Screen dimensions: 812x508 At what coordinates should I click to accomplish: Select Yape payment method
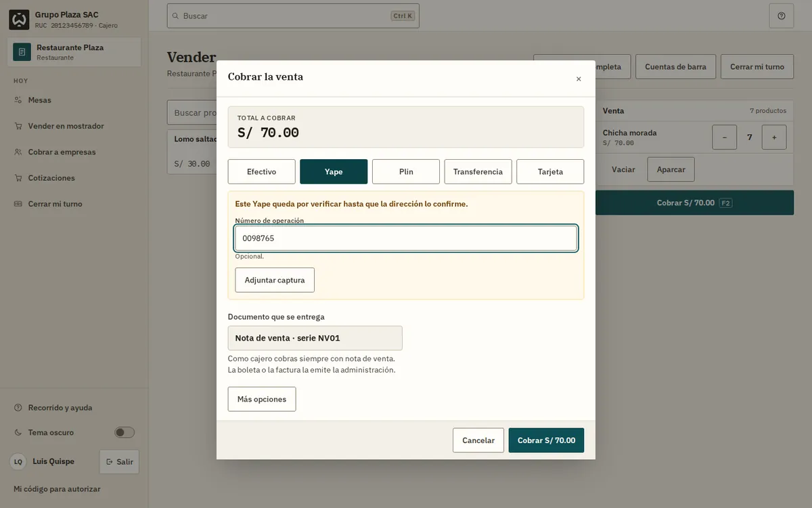click(334, 171)
